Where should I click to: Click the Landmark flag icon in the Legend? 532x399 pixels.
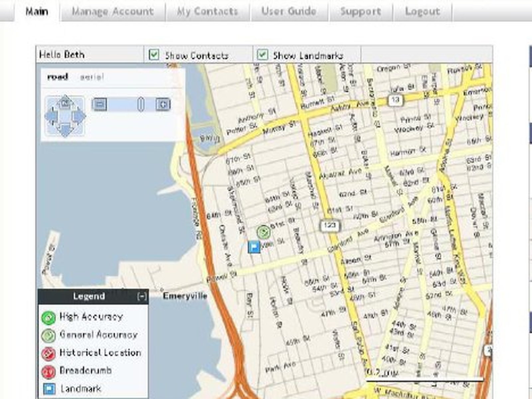49,388
